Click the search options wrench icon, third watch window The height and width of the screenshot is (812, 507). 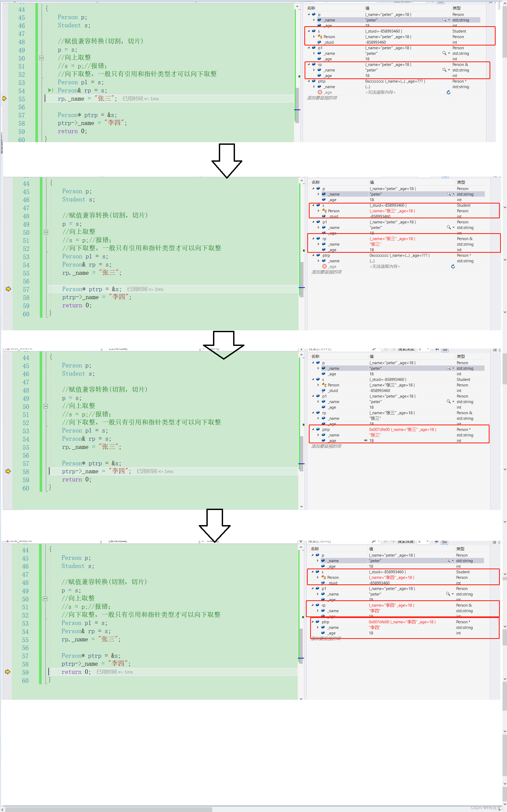click(374, 349)
